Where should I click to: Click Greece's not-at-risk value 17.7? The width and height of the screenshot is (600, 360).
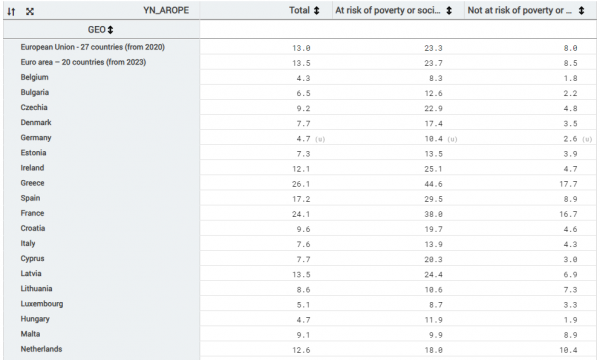pos(568,184)
